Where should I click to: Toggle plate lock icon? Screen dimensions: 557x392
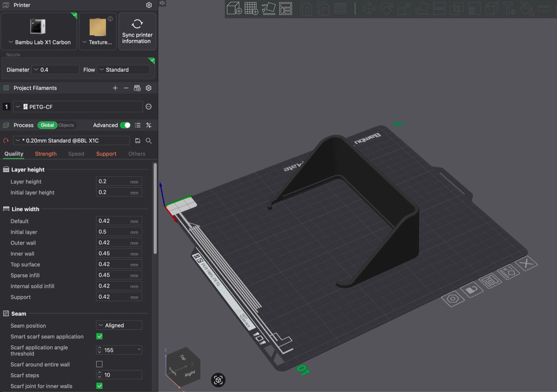coord(472,290)
